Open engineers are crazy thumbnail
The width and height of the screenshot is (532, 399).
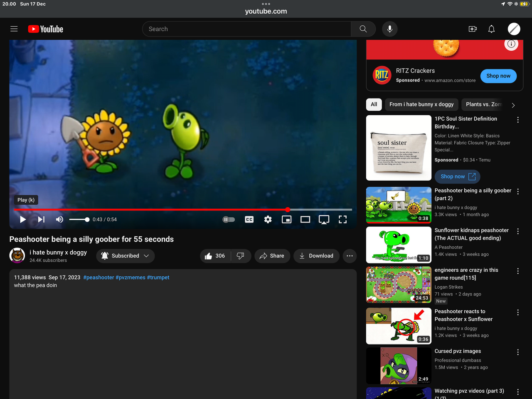click(x=399, y=285)
